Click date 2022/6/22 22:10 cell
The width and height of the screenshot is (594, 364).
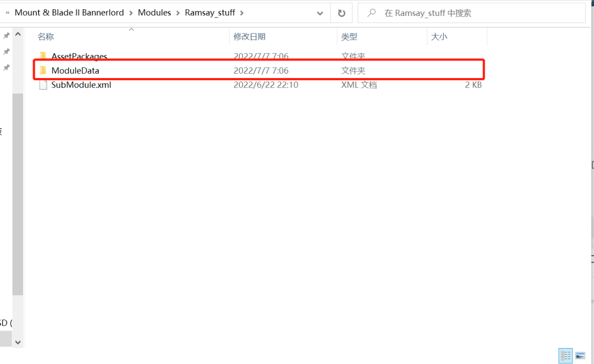click(x=266, y=85)
